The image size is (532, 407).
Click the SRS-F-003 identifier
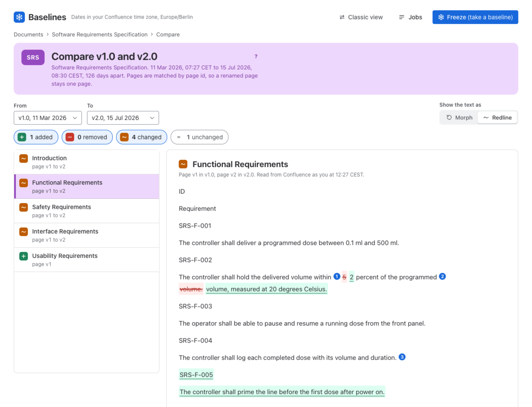tap(195, 307)
